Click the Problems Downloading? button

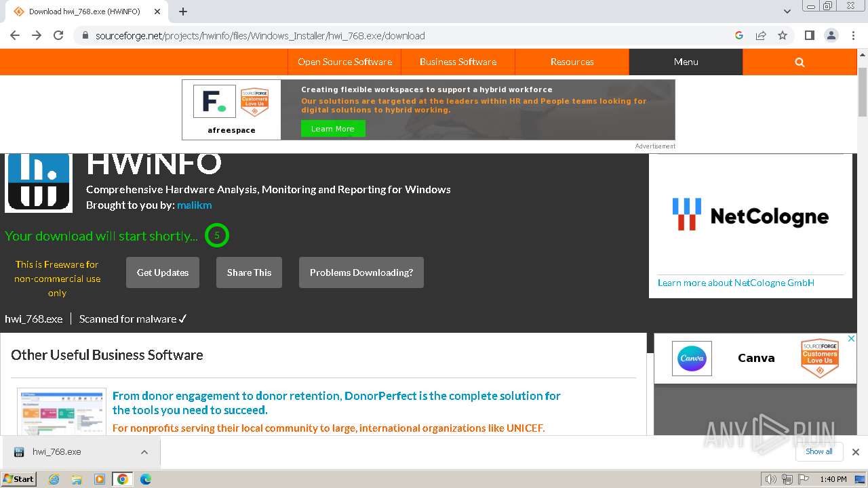[x=361, y=272]
